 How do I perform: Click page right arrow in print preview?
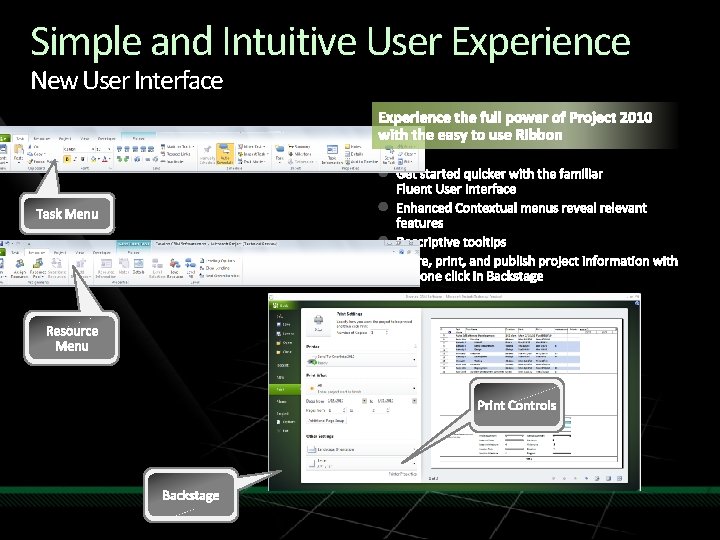(x=586, y=478)
